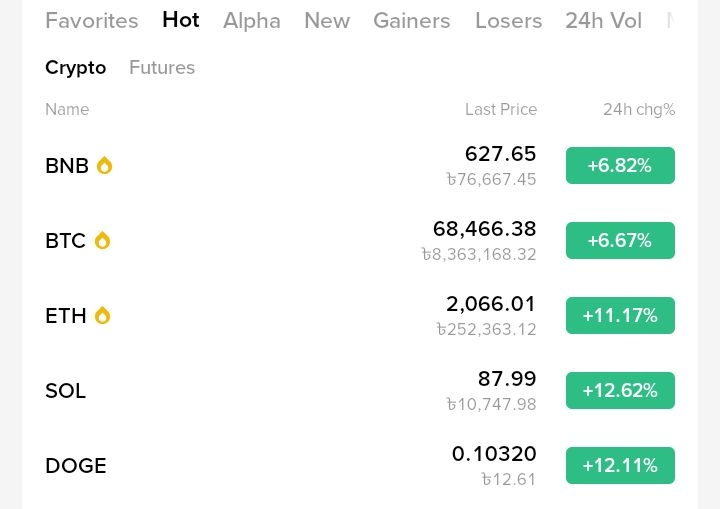The width and height of the screenshot is (720, 509).
Task: Click the flame icon next to BNB
Action: click(x=104, y=166)
